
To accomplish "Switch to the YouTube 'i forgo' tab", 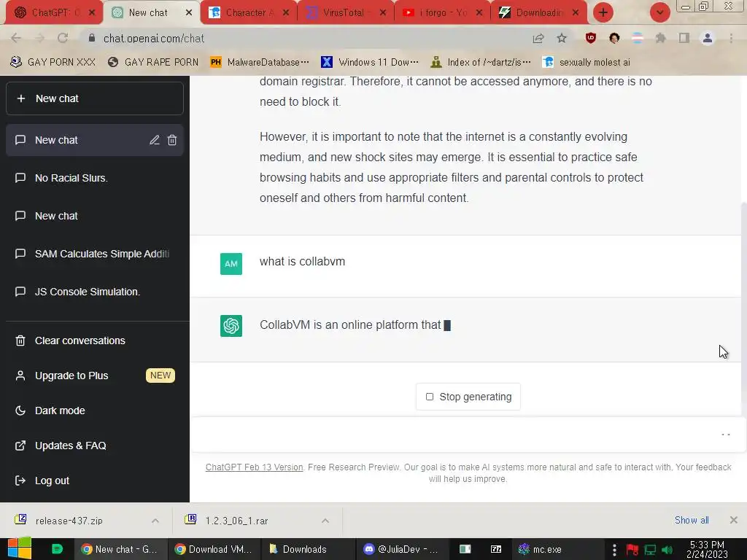I will [441, 13].
